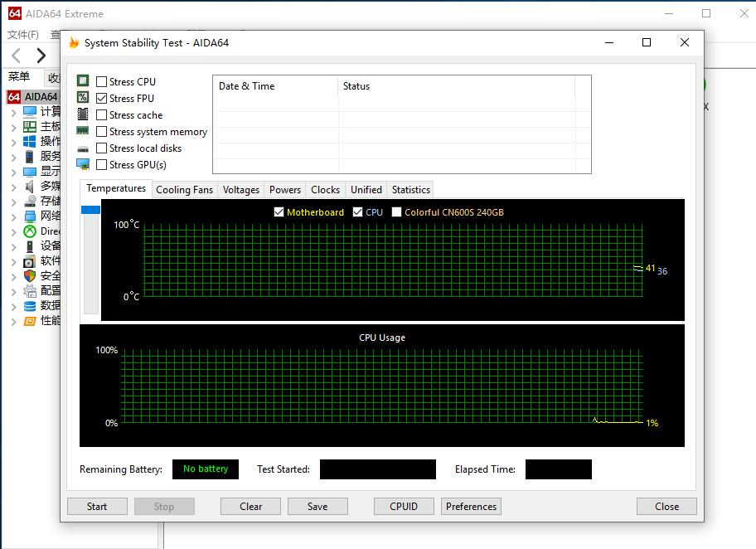
Task: Save the test results
Action: (x=317, y=506)
